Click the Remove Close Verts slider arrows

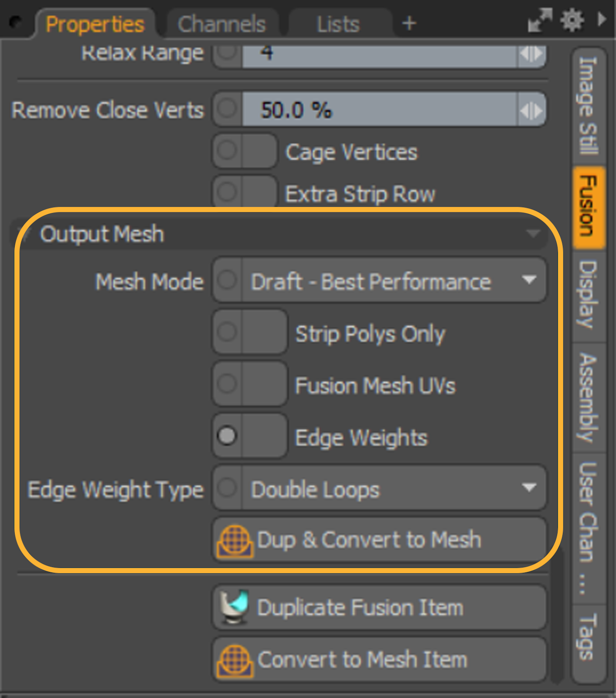pos(531,109)
